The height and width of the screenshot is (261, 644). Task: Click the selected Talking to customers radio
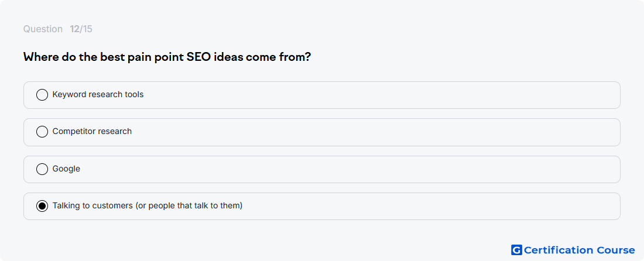(x=42, y=206)
